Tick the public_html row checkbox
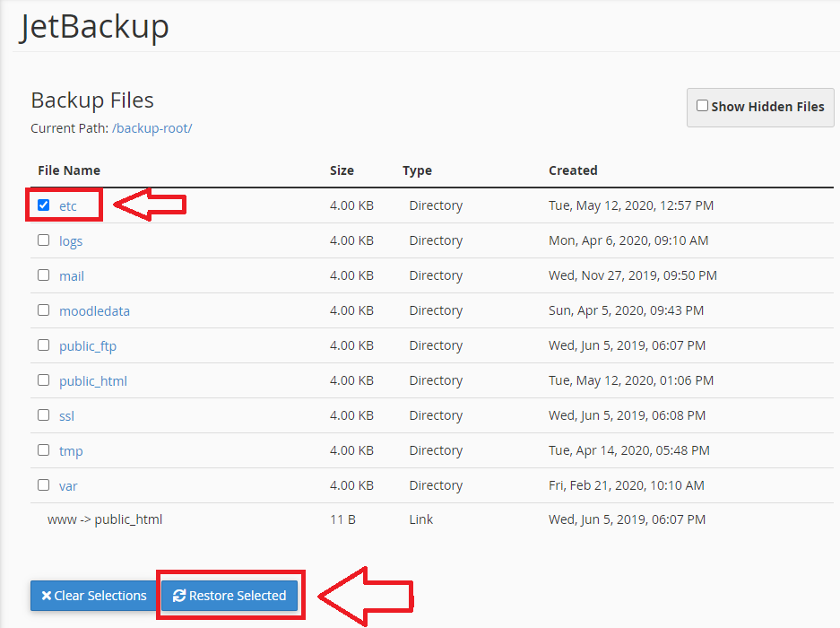This screenshot has width=840, height=628. coord(43,380)
